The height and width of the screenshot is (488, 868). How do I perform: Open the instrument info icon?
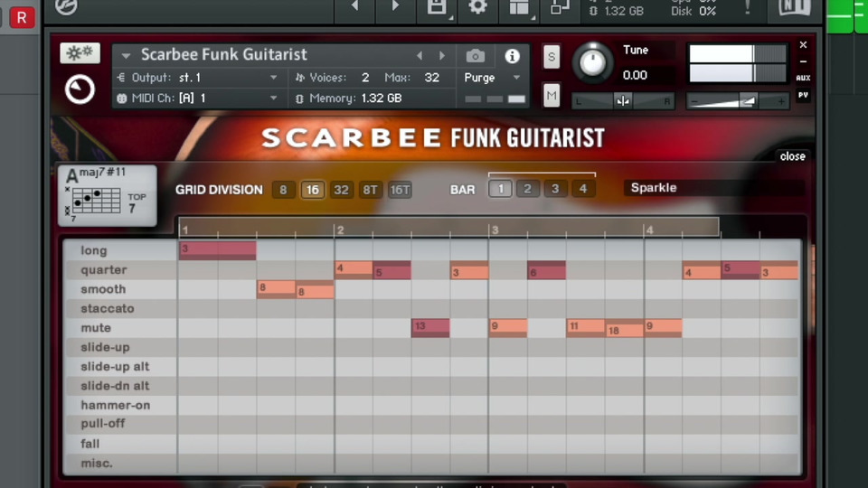[512, 56]
